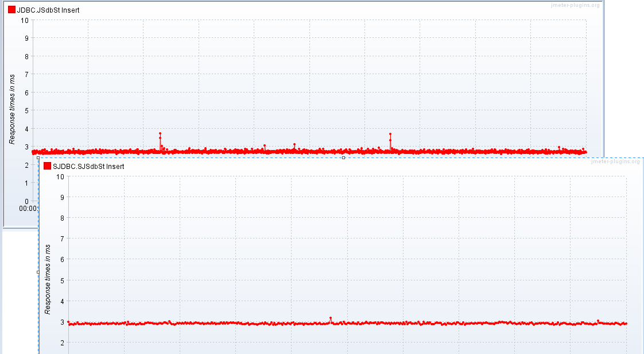The height and width of the screenshot is (354, 644).
Task: Click the 0 label on JDBC graph y-axis
Action: tap(26, 201)
